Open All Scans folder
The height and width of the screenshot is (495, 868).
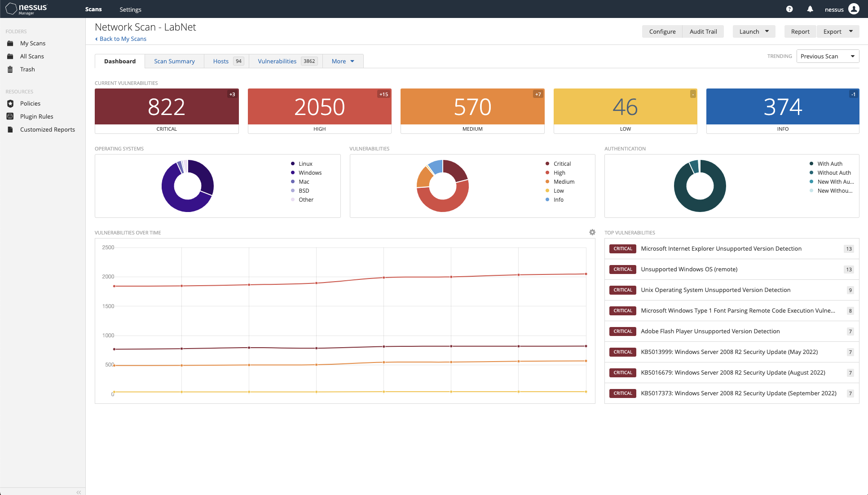pyautogui.click(x=32, y=56)
